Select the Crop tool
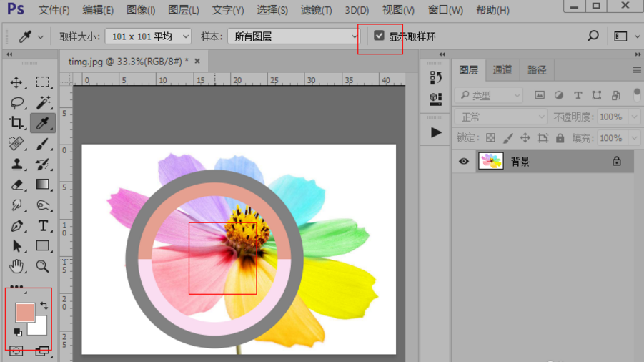This screenshot has height=362, width=644. pyautogui.click(x=16, y=123)
